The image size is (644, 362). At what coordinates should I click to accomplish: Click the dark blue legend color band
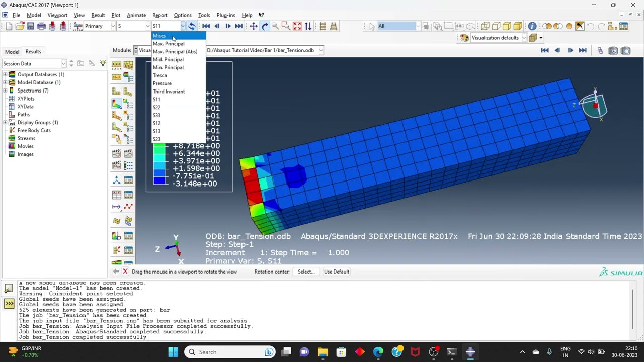pyautogui.click(x=159, y=180)
